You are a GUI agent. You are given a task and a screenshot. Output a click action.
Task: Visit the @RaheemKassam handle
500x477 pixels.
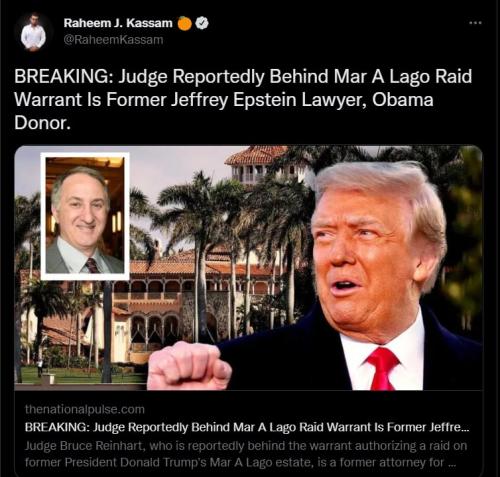113,40
